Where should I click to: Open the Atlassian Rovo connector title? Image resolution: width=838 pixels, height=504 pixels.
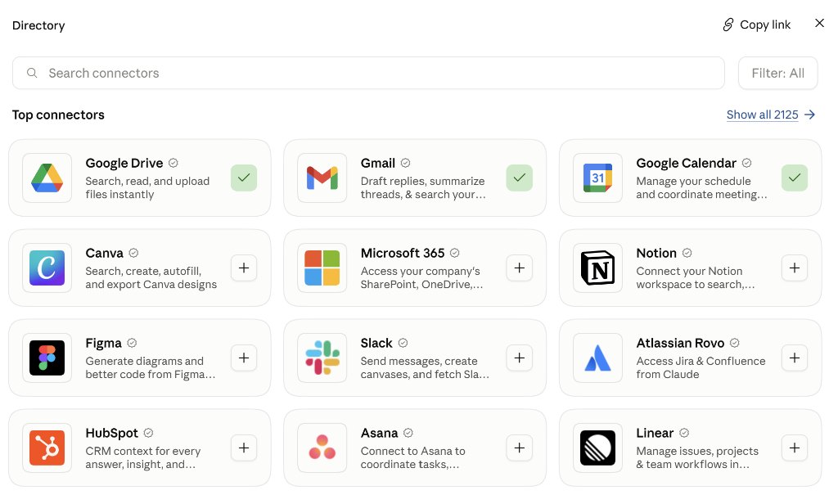coord(680,343)
